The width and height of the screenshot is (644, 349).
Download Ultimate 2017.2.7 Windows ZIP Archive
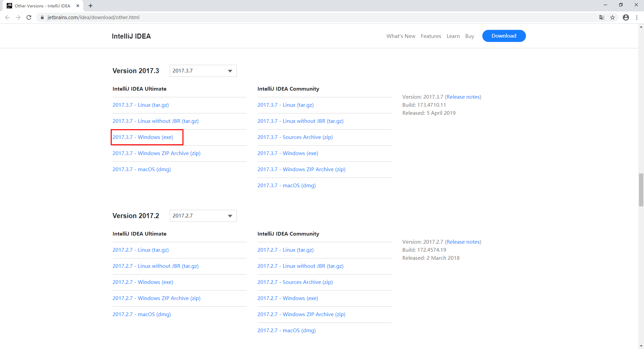(x=156, y=298)
